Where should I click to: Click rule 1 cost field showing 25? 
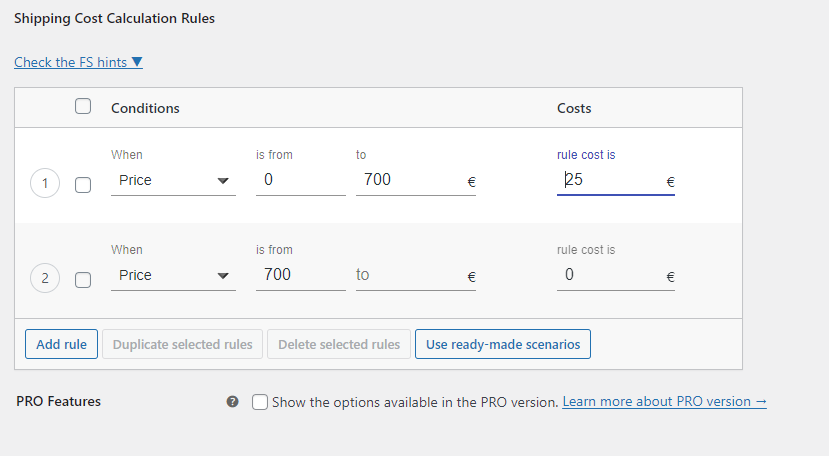tap(608, 180)
